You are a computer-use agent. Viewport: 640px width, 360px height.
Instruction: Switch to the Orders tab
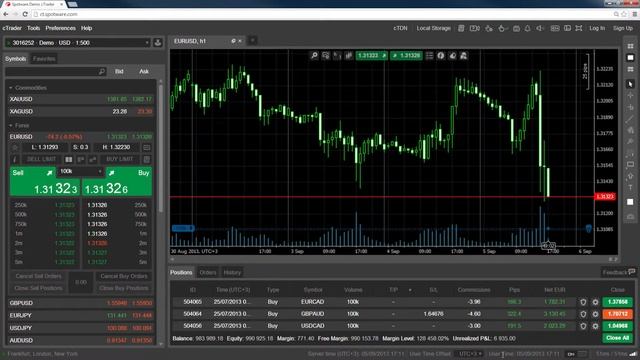208,272
